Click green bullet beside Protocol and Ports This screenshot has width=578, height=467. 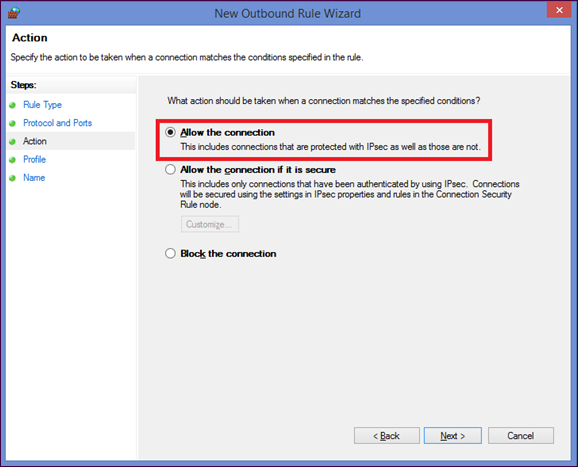[13, 123]
